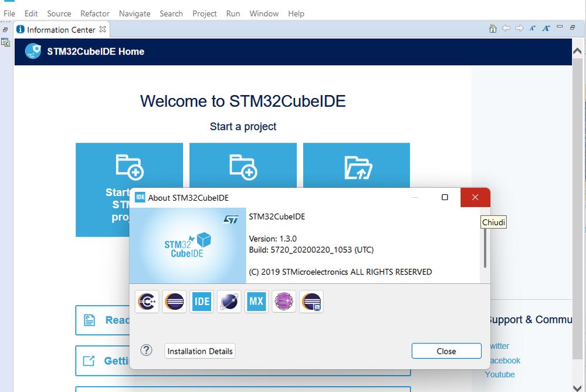Click the new folder icon on middle tile
The width and height of the screenshot is (586, 392).
point(243,167)
